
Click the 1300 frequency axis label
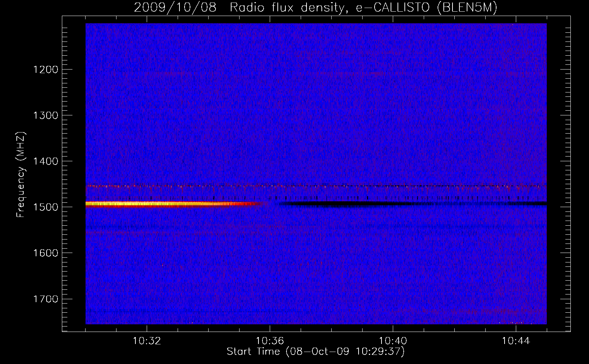pyautogui.click(x=46, y=115)
